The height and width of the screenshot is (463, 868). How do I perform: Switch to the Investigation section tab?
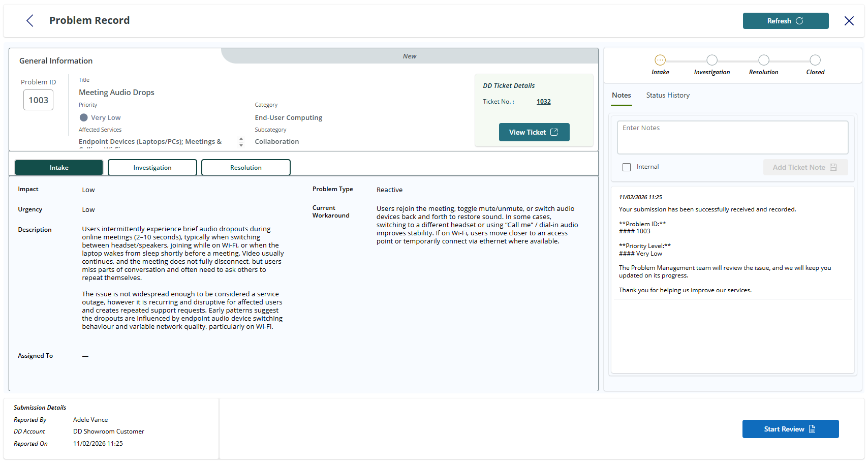coord(152,168)
